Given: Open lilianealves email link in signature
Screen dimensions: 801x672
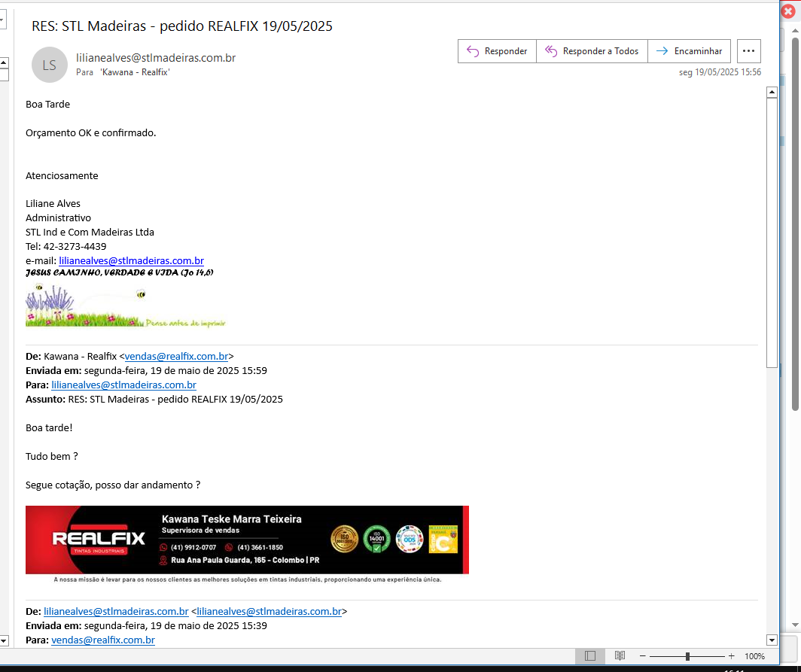Looking at the screenshot, I should (131, 260).
